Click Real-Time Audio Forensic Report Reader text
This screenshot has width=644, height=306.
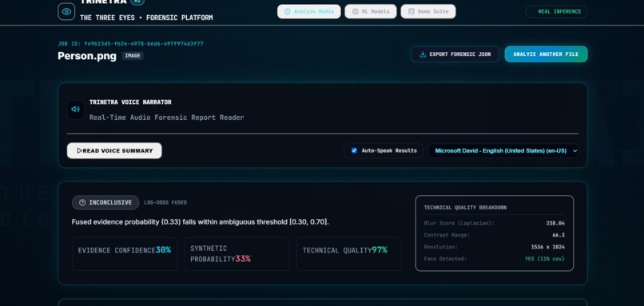pyautogui.click(x=167, y=117)
